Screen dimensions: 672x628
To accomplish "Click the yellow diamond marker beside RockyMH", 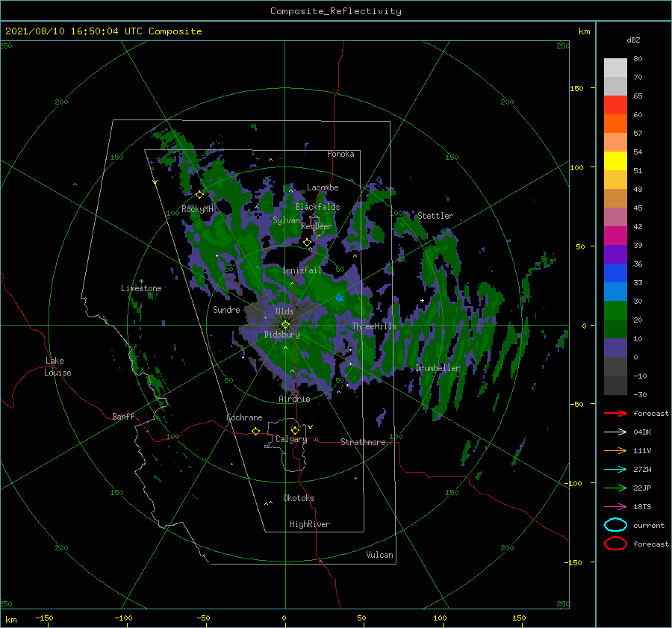I will pos(199,195).
